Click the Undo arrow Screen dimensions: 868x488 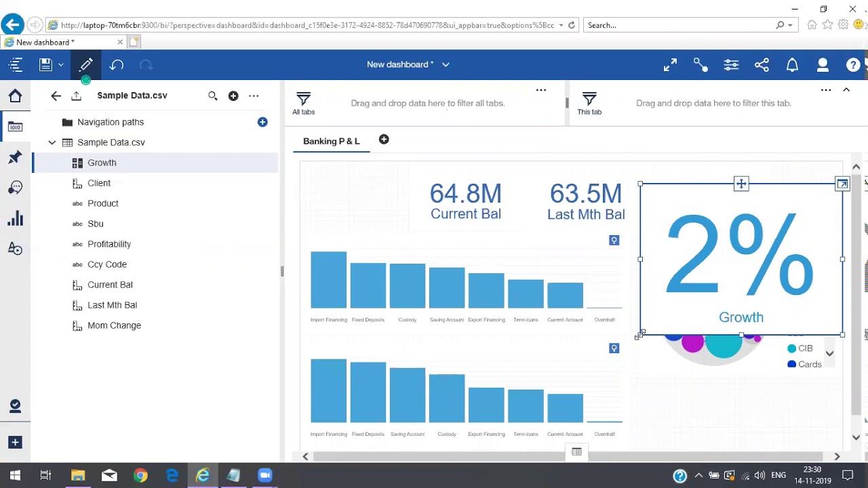[x=117, y=65]
